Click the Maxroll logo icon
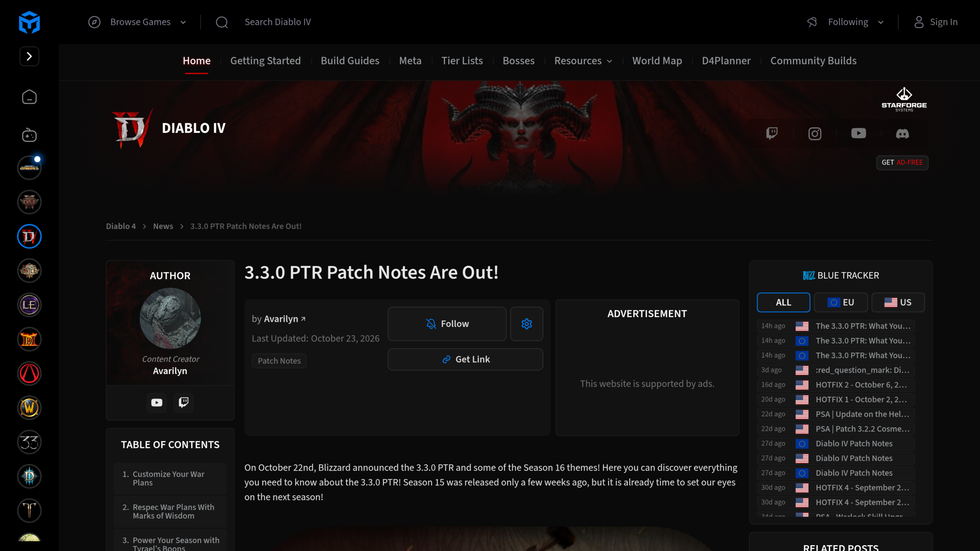Image resolution: width=980 pixels, height=551 pixels. point(29,22)
